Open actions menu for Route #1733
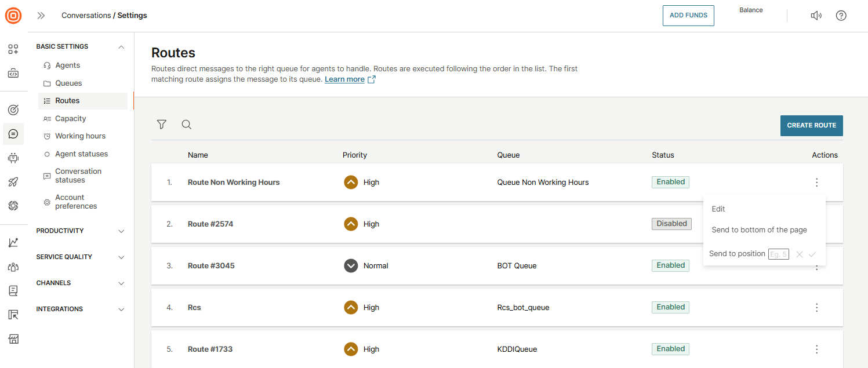 (x=816, y=349)
